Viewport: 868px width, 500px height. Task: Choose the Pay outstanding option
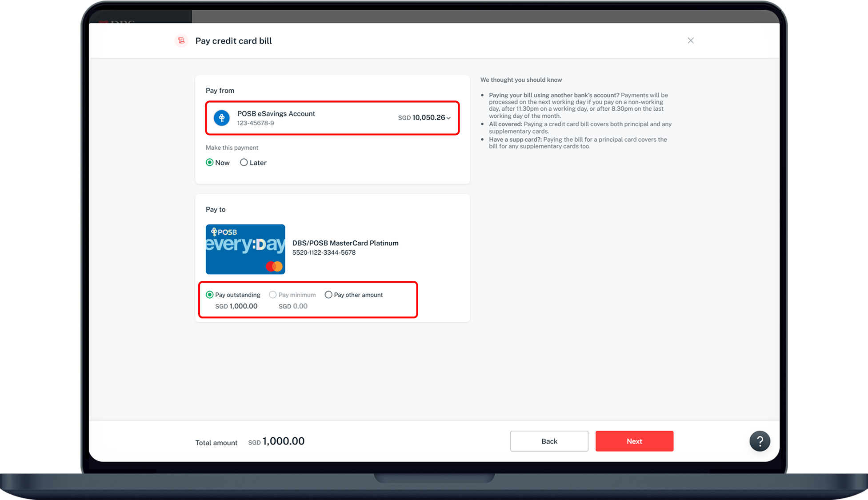[x=210, y=295]
